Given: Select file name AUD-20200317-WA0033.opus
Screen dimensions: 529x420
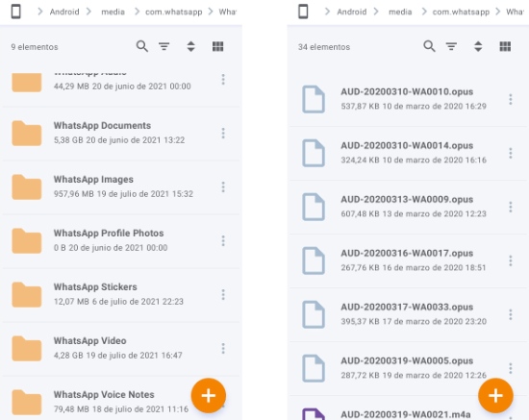Looking at the screenshot, I should (x=407, y=308).
